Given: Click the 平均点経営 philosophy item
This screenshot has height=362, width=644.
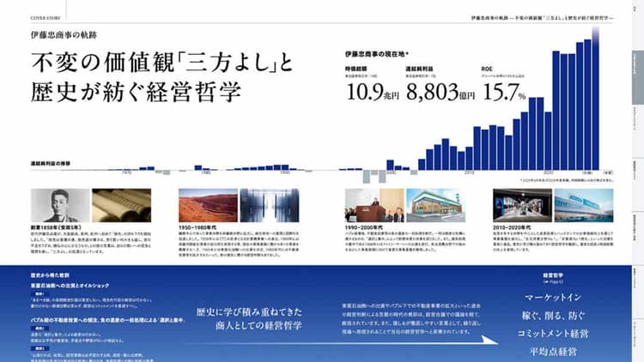Looking at the screenshot, I should pos(553,352).
